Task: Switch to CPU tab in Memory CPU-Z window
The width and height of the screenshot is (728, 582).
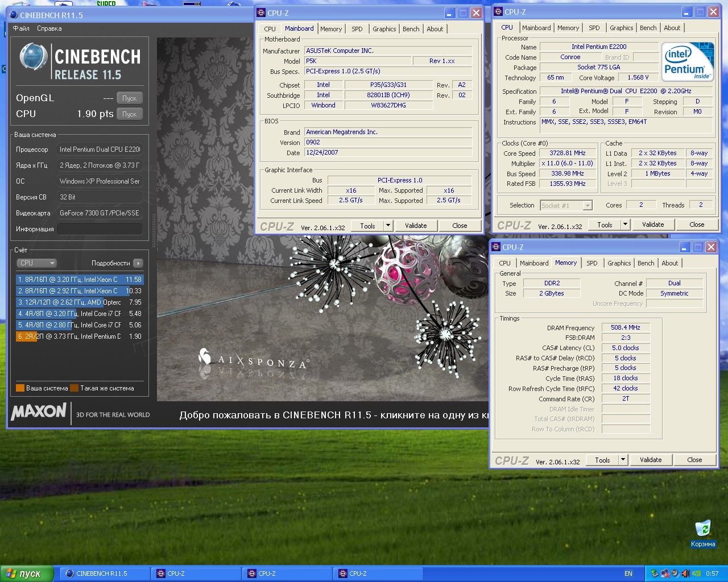Action: pyautogui.click(x=505, y=263)
